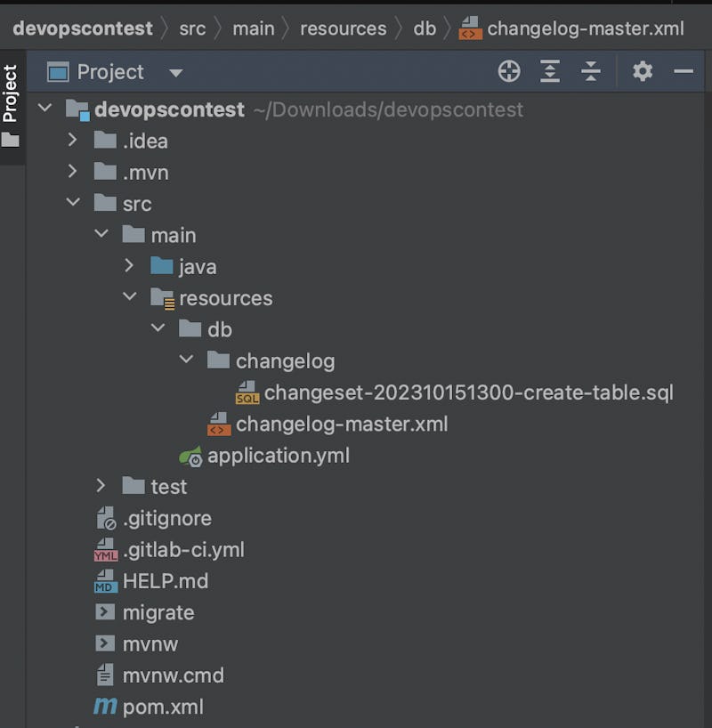Viewport: 712px width, 728px height.
Task: Expand the test folder
Action: pyautogui.click(x=101, y=486)
